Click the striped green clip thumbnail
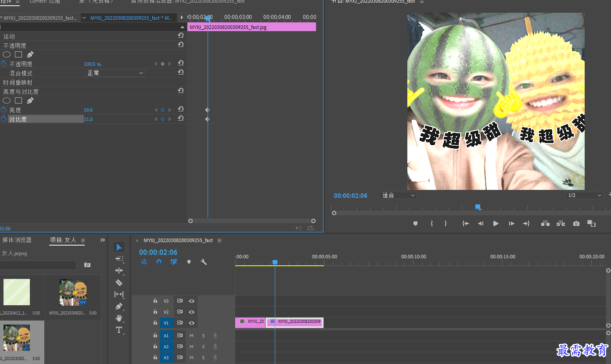 click(17, 292)
